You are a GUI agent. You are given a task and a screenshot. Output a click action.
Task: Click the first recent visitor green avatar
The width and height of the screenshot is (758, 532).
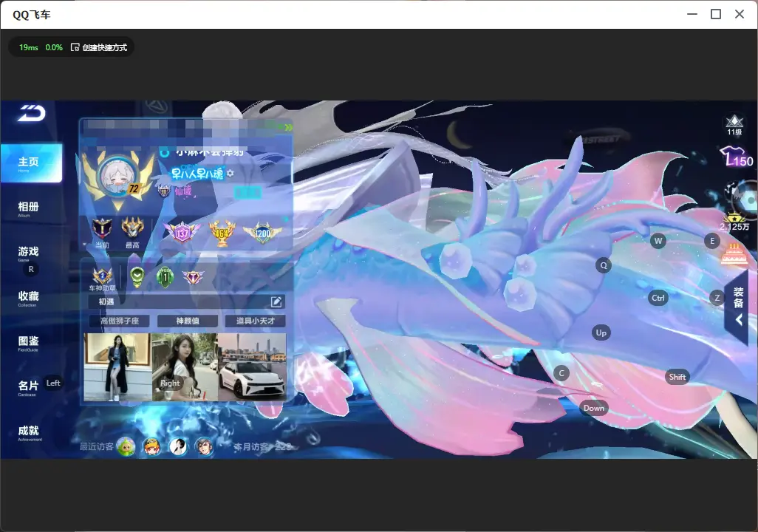126,446
